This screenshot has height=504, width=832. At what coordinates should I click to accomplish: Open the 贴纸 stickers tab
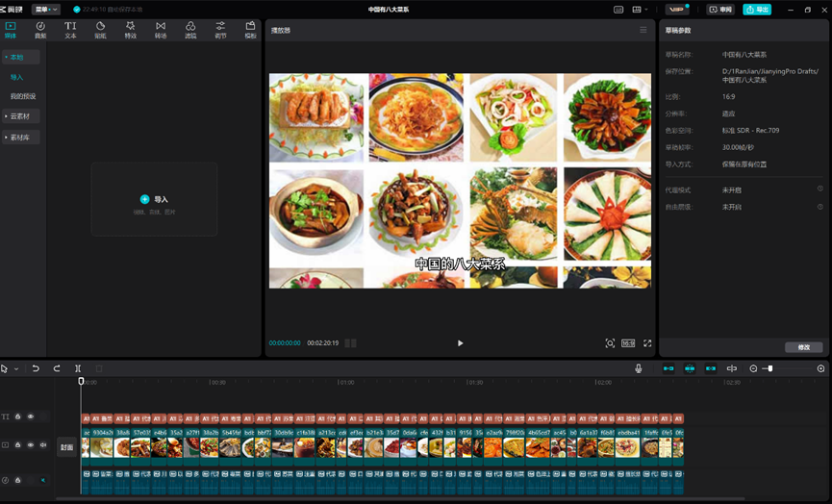100,30
